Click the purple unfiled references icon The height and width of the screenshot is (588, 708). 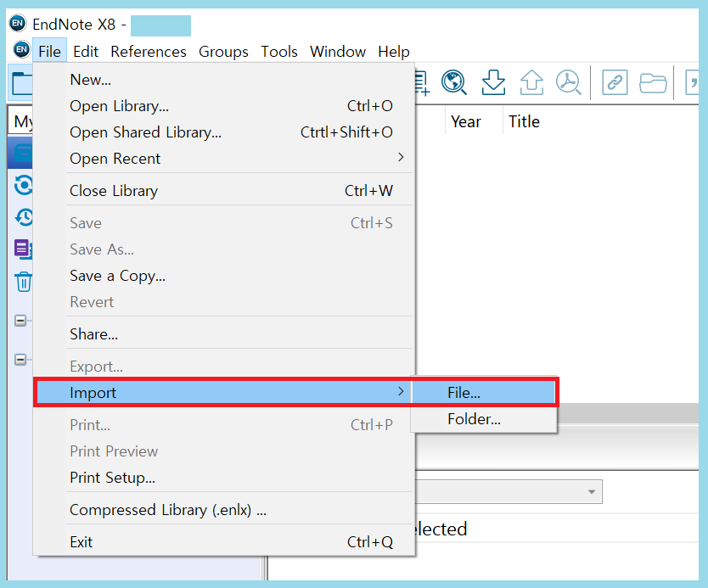23,249
